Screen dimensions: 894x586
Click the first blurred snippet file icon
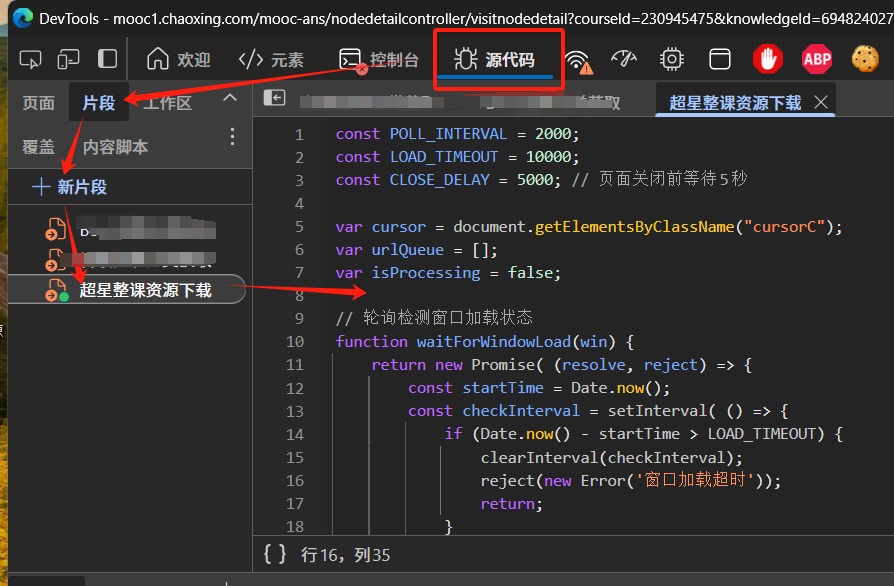pyautogui.click(x=55, y=229)
